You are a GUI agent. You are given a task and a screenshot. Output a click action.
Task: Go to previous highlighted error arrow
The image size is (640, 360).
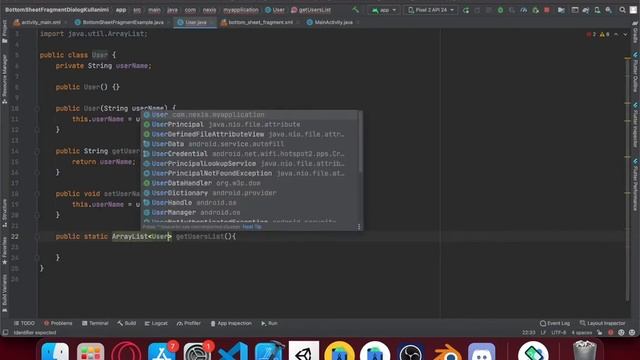click(x=616, y=34)
